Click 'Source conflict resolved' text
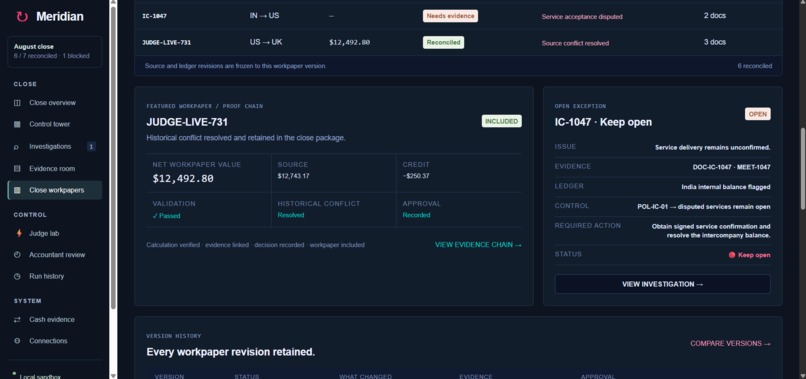 tap(575, 43)
